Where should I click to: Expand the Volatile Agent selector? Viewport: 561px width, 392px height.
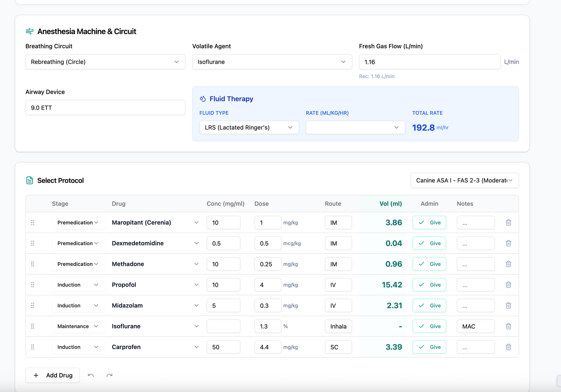272,62
